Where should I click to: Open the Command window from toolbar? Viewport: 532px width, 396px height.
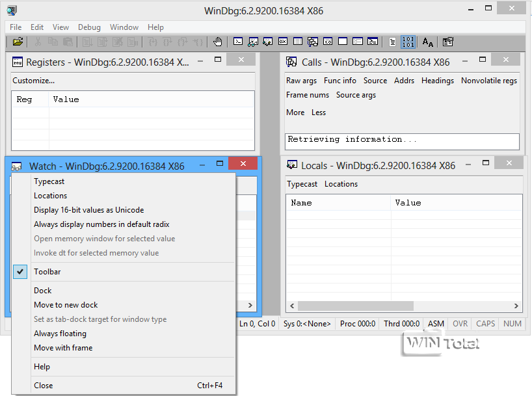[238, 42]
